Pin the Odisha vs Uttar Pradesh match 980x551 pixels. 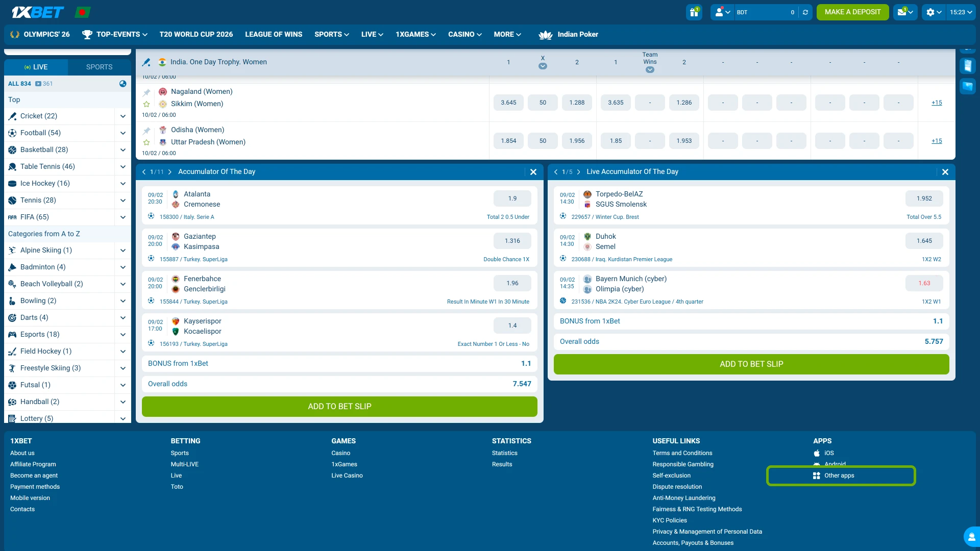(x=146, y=131)
